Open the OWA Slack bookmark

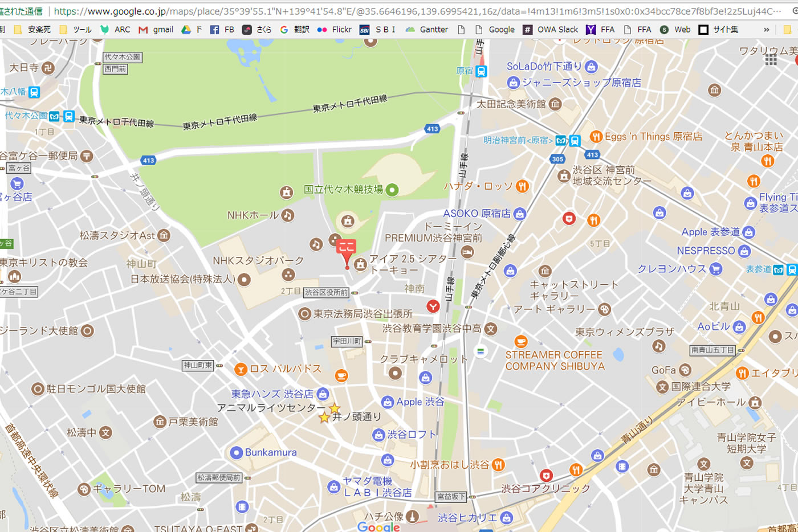pyautogui.click(x=551, y=30)
